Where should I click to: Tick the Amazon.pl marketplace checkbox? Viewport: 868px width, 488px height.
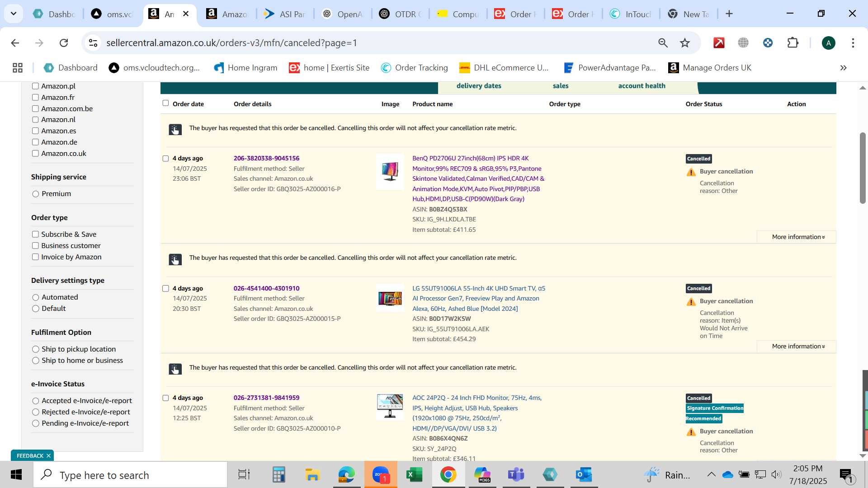click(x=35, y=86)
